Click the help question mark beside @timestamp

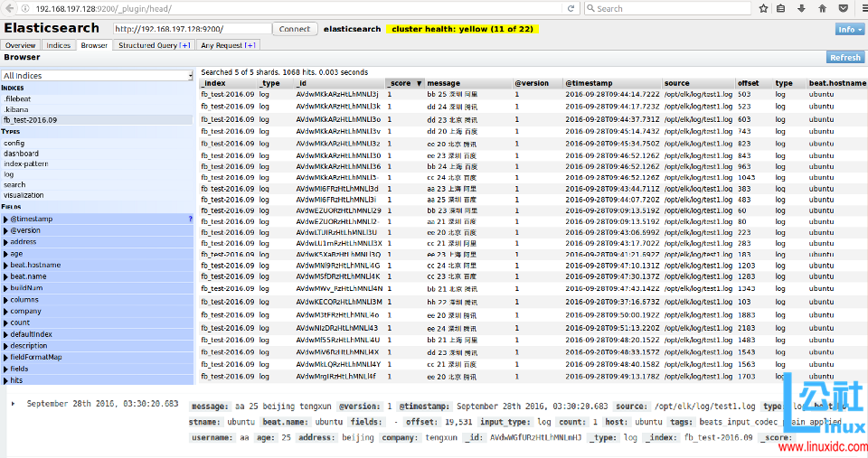(190, 219)
